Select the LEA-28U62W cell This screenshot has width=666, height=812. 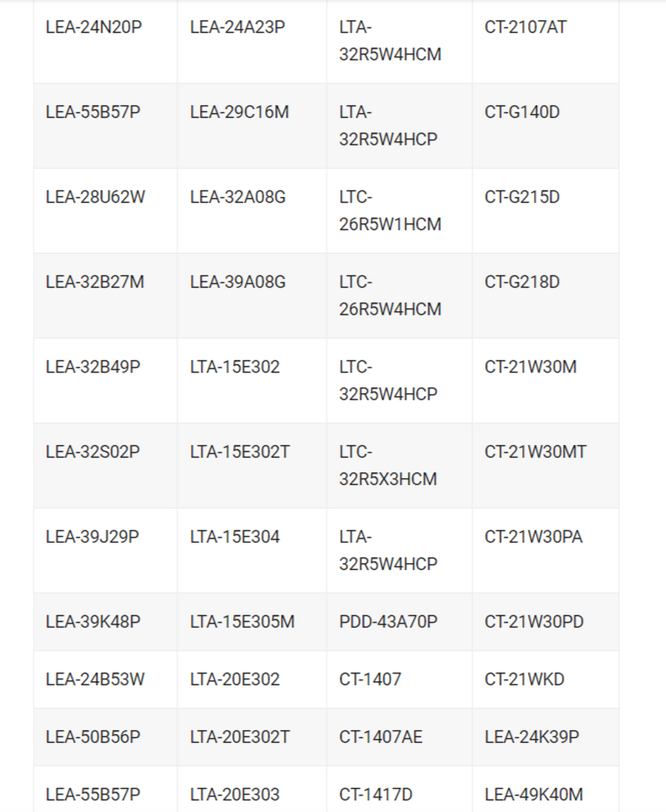tap(95, 197)
